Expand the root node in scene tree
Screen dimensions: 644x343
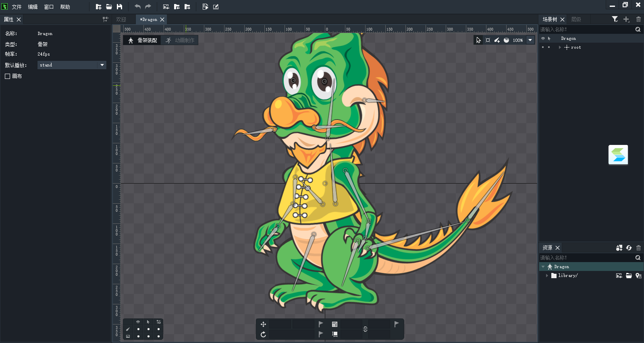coord(560,48)
